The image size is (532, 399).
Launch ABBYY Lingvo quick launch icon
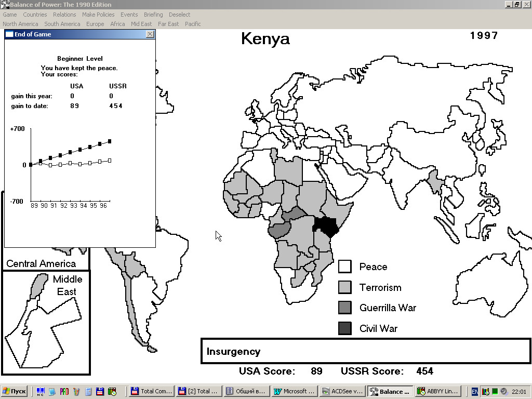point(112,392)
